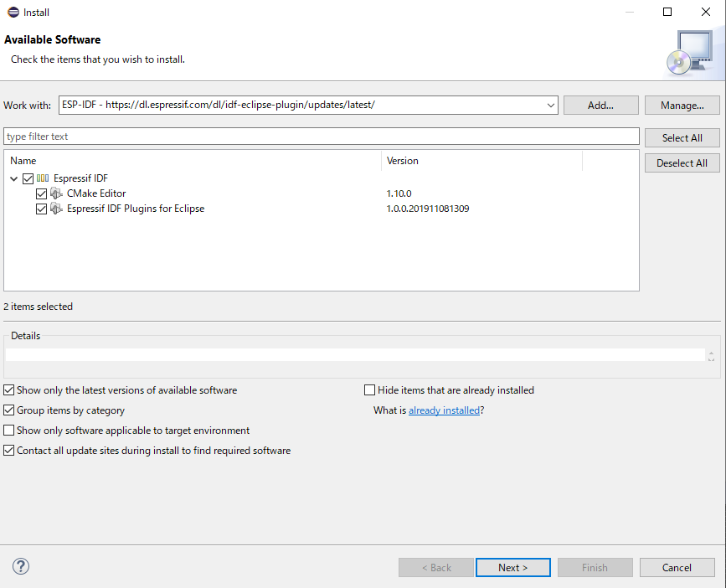Enable Hide items that are already installed

369,390
